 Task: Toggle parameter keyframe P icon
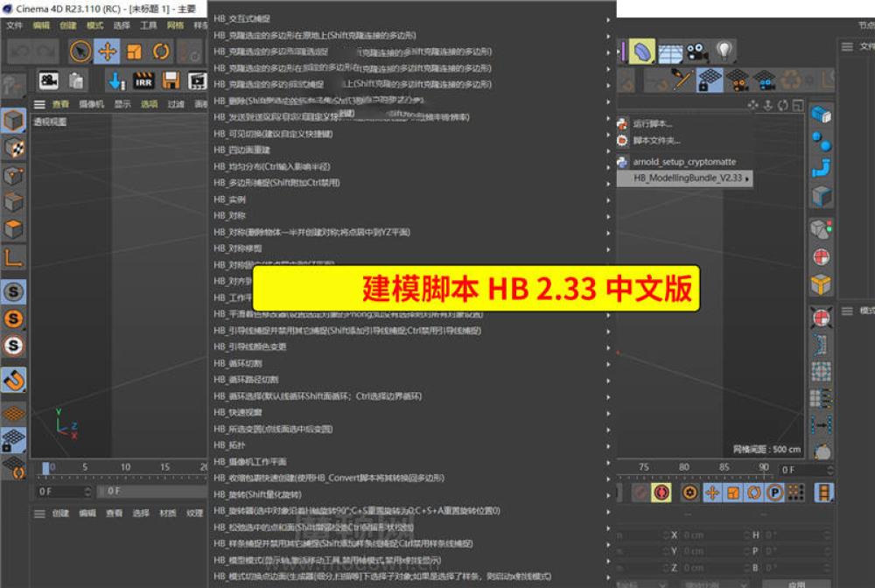pyautogui.click(x=774, y=493)
